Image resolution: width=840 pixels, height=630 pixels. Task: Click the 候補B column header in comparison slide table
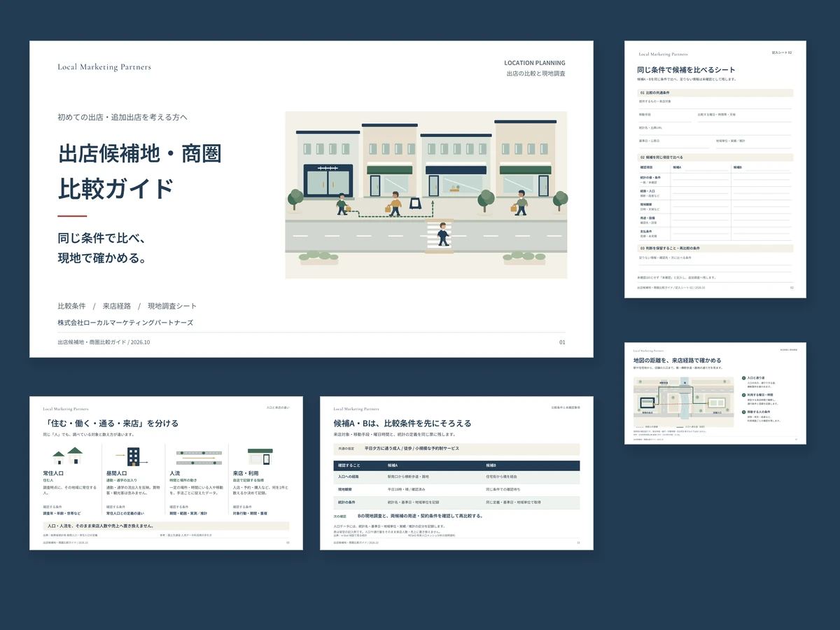pyautogui.click(x=491, y=465)
